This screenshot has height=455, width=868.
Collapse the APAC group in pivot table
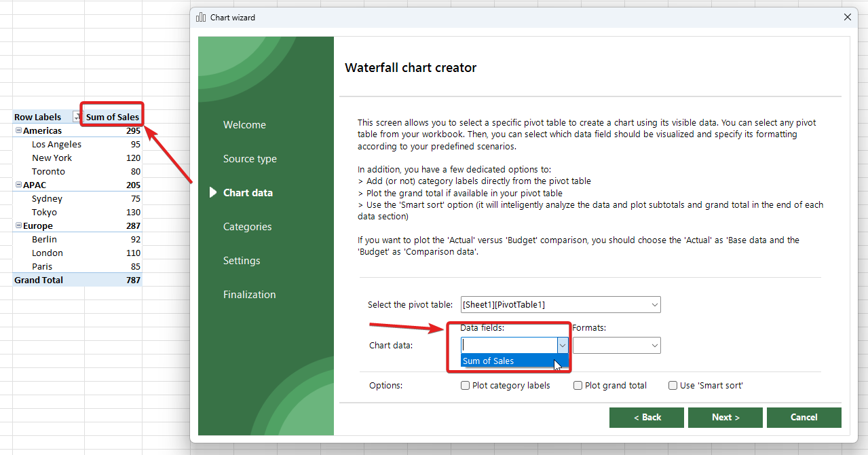[18, 185]
